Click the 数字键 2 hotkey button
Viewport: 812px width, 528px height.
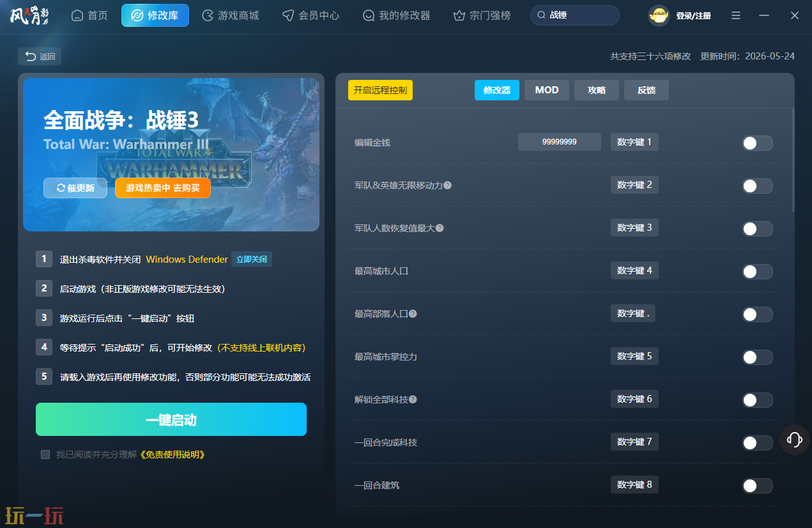point(634,185)
